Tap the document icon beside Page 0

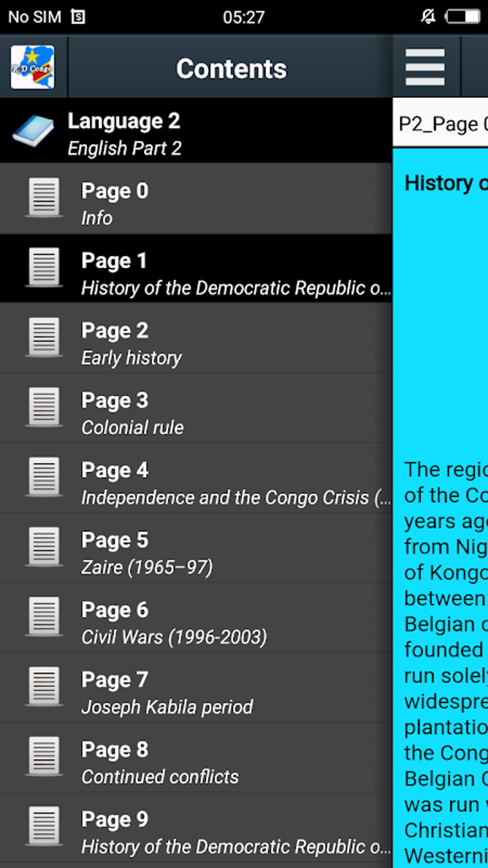pyautogui.click(x=44, y=198)
